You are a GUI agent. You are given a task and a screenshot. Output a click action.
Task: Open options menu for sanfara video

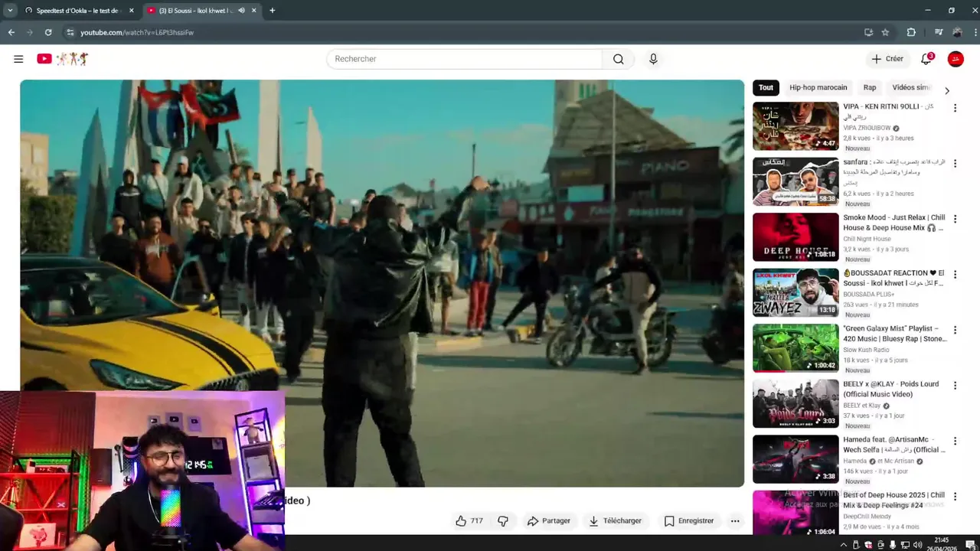tap(955, 163)
